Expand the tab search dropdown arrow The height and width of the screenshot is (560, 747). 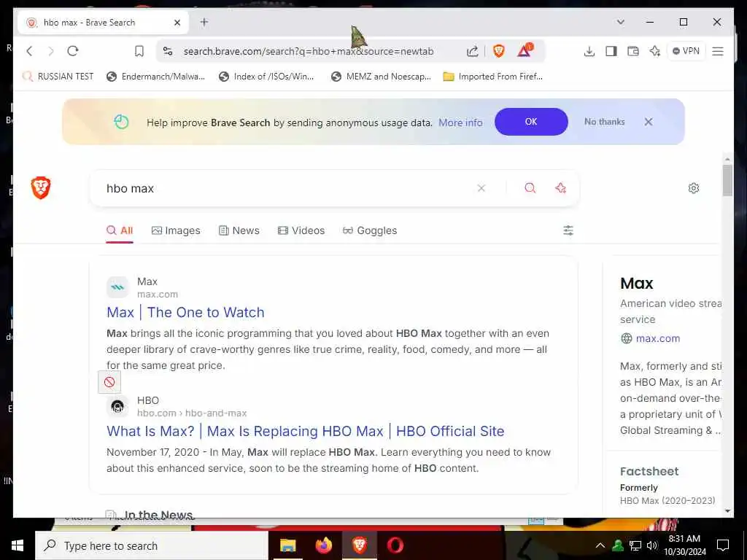620,22
